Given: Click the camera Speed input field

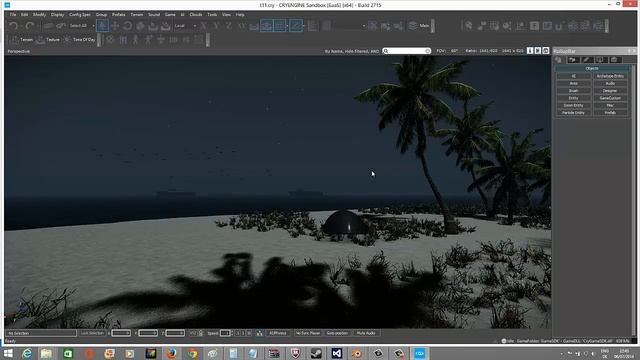Looking at the screenshot, I should [225, 333].
